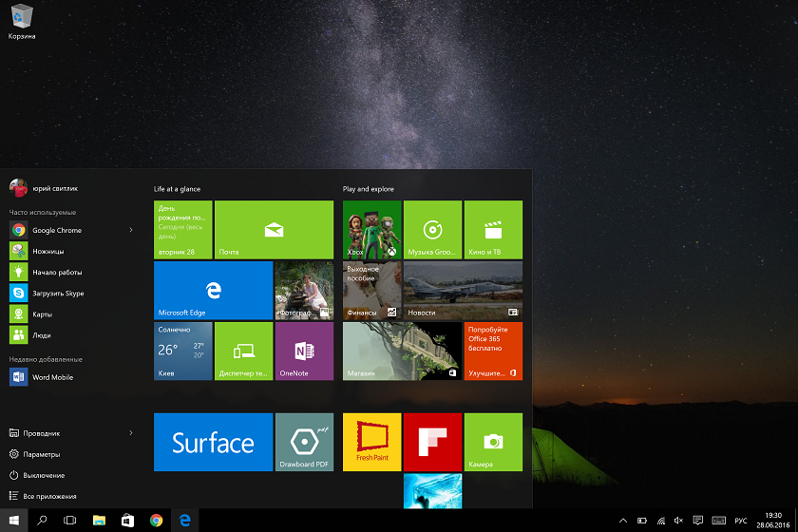Launch the OneNote tile
Viewport: 798px width, 532px height.
pyautogui.click(x=304, y=351)
